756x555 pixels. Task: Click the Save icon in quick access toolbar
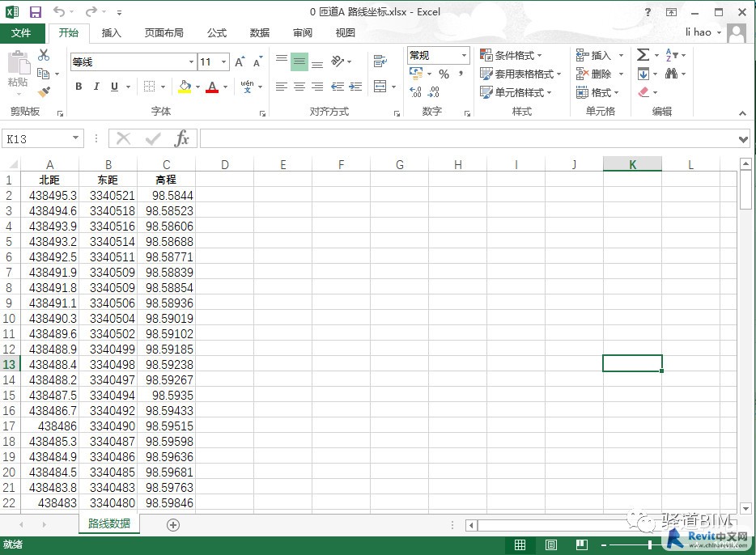[x=35, y=12]
